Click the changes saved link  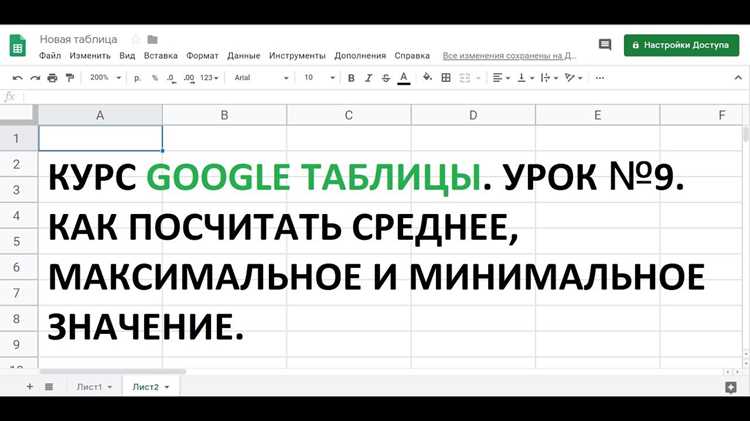point(509,56)
